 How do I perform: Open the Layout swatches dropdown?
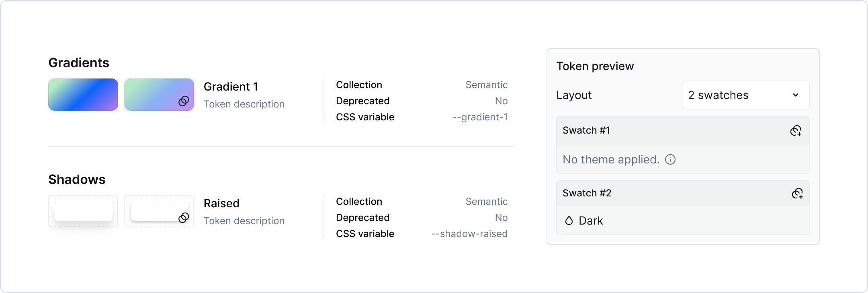point(745,95)
